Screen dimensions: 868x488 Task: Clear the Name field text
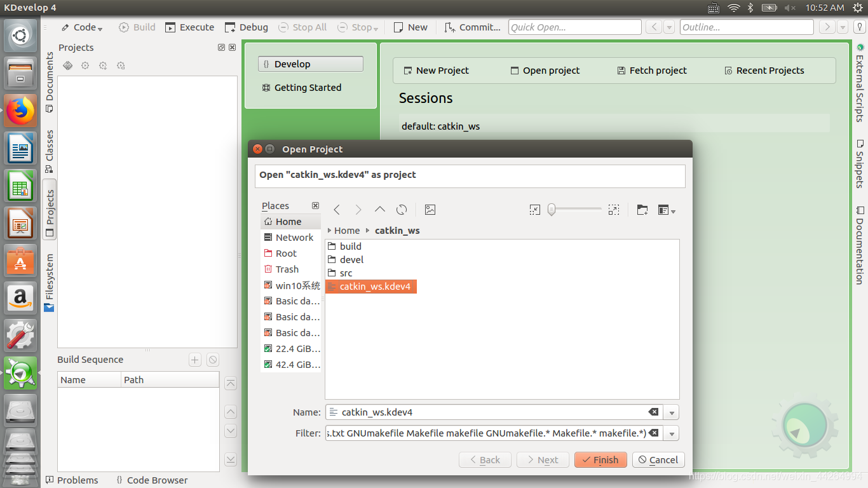point(653,412)
